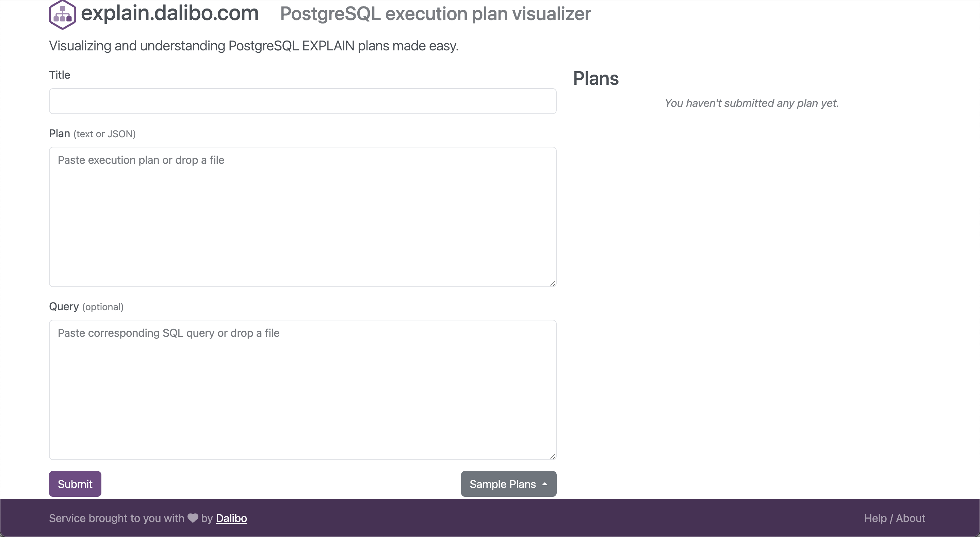The height and width of the screenshot is (537, 980).
Task: Grab the Plan textarea resize handle
Action: click(552, 283)
